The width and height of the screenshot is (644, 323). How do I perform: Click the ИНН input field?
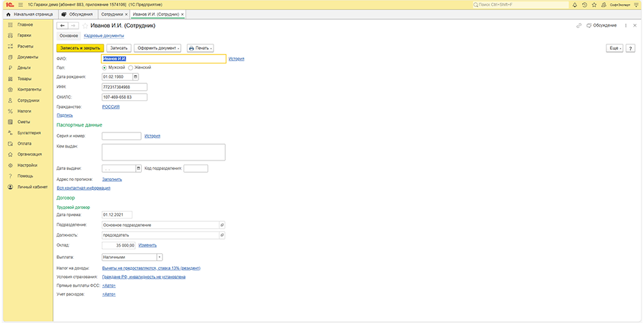[x=124, y=87]
